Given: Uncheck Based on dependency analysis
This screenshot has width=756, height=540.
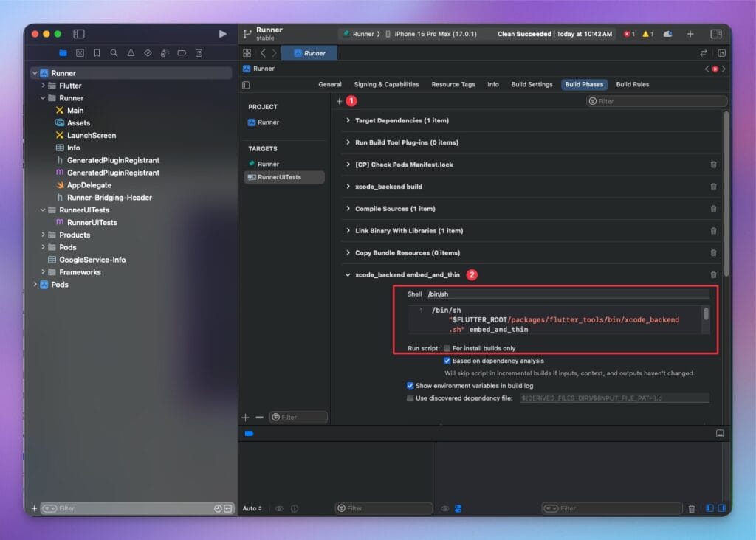Looking at the screenshot, I should pyautogui.click(x=447, y=361).
